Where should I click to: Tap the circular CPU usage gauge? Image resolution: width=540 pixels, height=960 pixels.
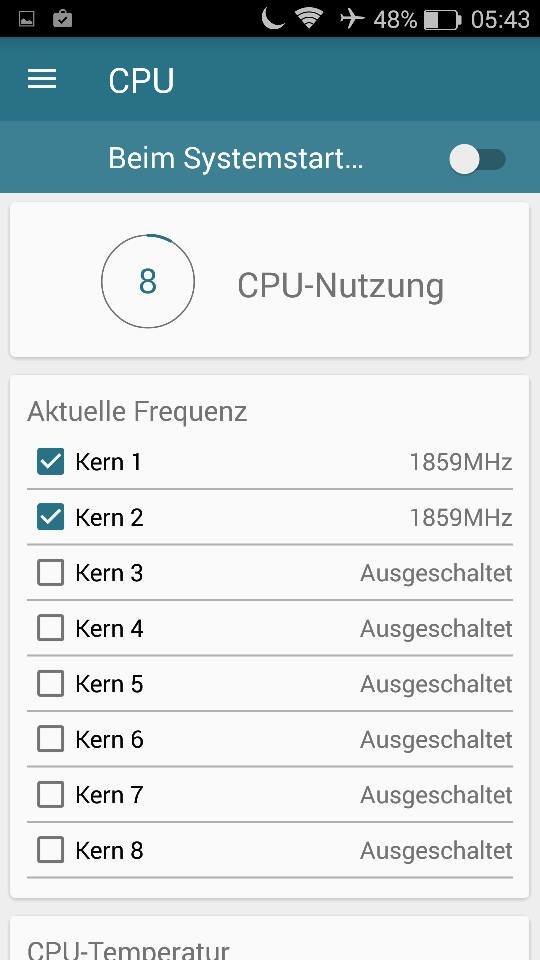click(x=148, y=281)
